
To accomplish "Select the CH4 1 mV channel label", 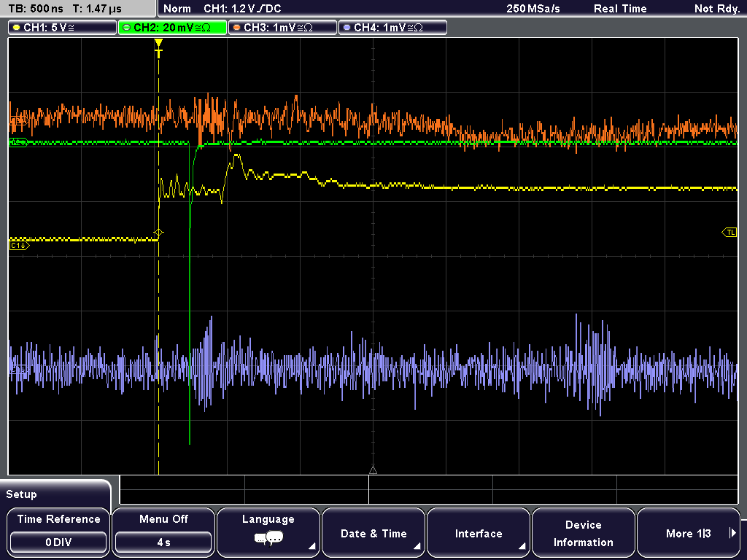I will [392, 28].
